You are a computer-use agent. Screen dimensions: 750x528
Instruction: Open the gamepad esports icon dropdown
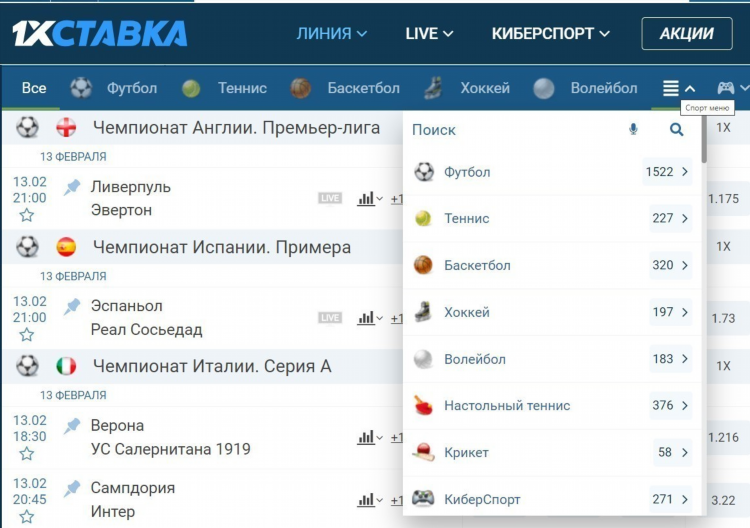pyautogui.click(x=732, y=88)
